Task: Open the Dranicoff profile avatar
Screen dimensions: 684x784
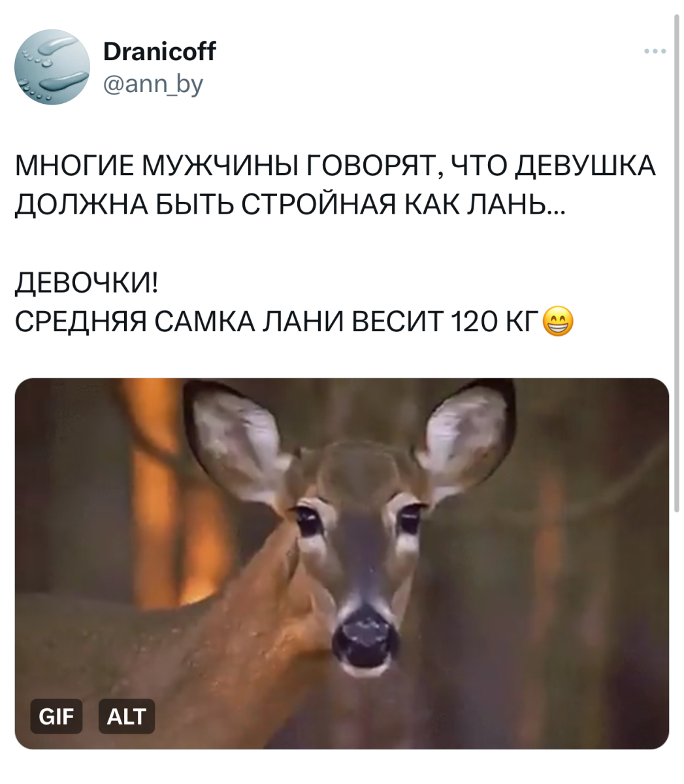Action: click(x=52, y=67)
